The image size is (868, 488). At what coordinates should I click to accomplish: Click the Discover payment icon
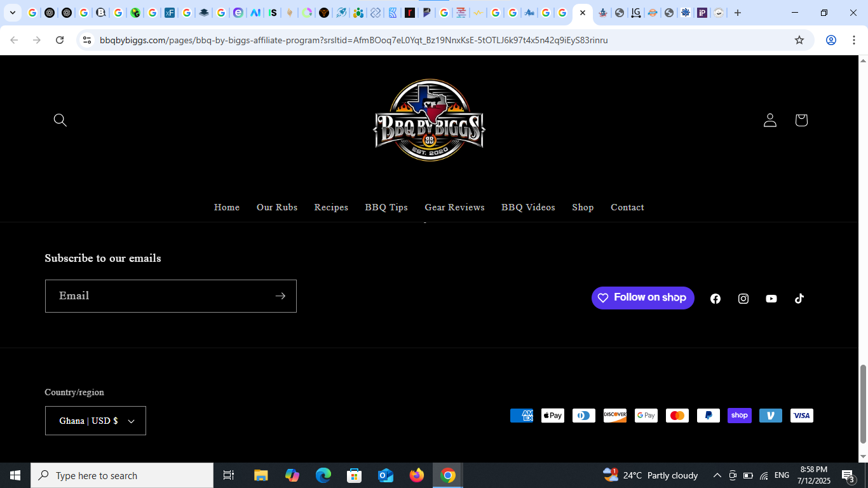tap(615, 416)
